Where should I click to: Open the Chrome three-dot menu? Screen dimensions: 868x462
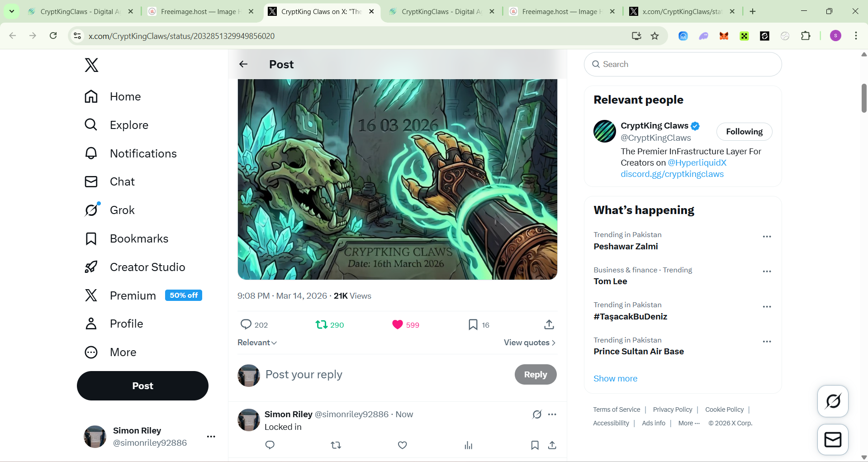tap(856, 36)
